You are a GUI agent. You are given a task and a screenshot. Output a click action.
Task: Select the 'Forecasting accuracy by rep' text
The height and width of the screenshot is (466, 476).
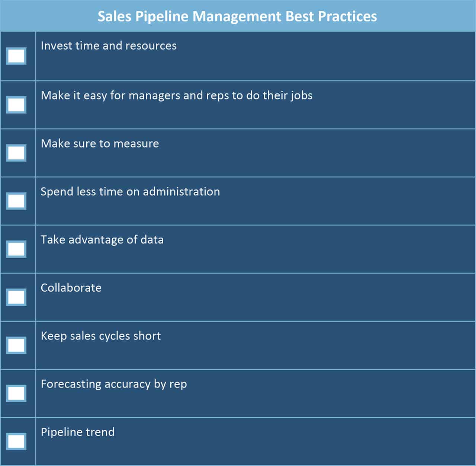(114, 384)
